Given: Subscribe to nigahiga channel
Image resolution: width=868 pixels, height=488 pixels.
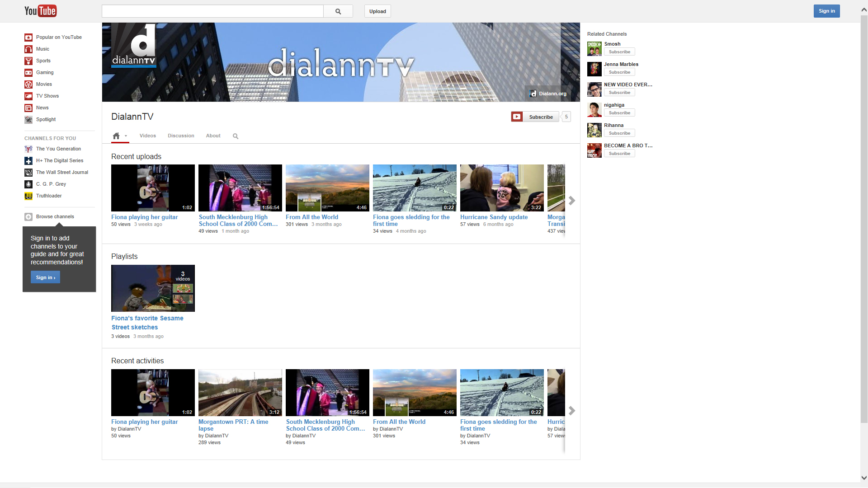Looking at the screenshot, I should [619, 113].
